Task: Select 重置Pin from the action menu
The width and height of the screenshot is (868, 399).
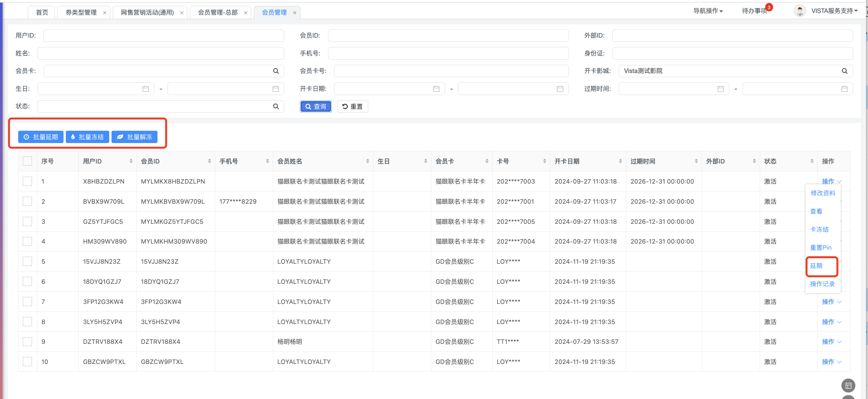Action: [x=820, y=248]
